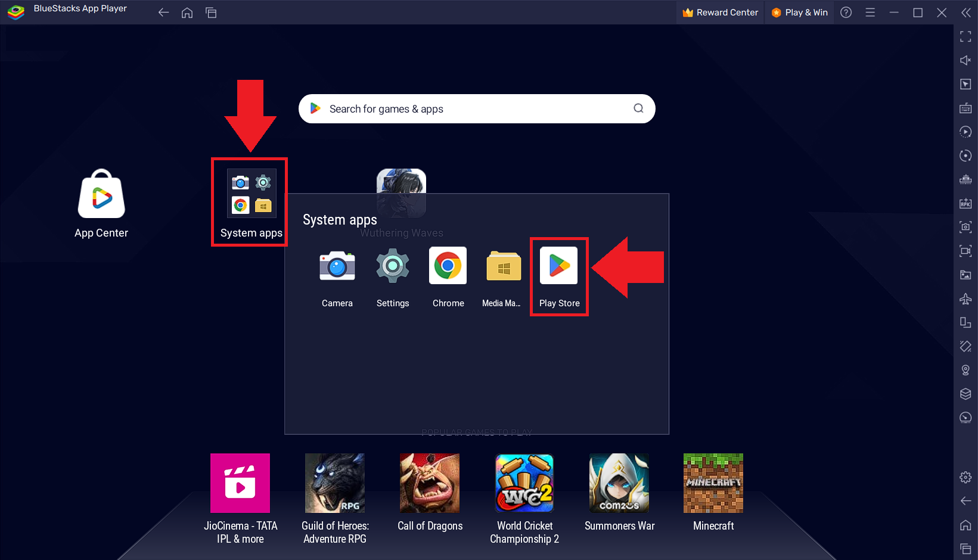Image resolution: width=978 pixels, height=560 pixels.
Task: Toggle fullscreen mode from the sidebar
Action: click(965, 36)
